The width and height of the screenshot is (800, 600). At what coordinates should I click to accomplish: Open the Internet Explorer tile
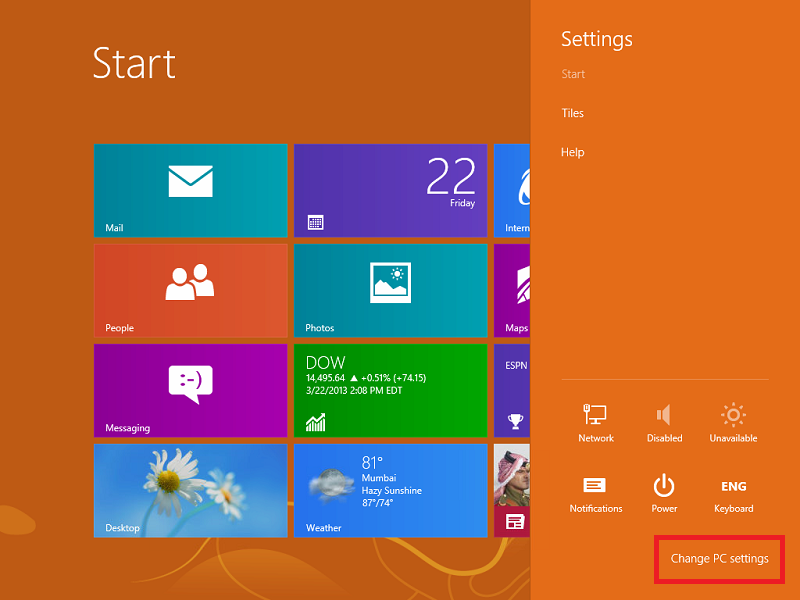coord(512,190)
